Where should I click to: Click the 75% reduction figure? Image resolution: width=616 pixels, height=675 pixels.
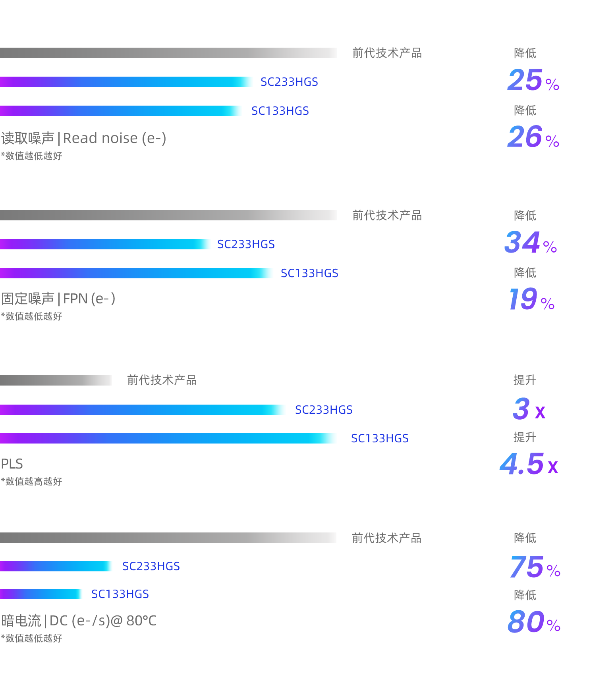[x=535, y=567]
